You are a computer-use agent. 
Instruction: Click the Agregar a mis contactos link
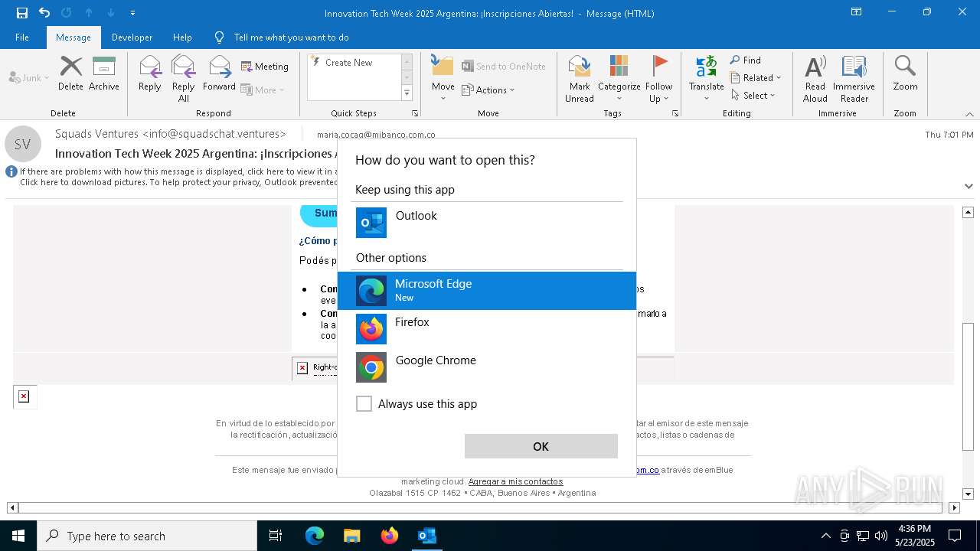[x=515, y=481]
